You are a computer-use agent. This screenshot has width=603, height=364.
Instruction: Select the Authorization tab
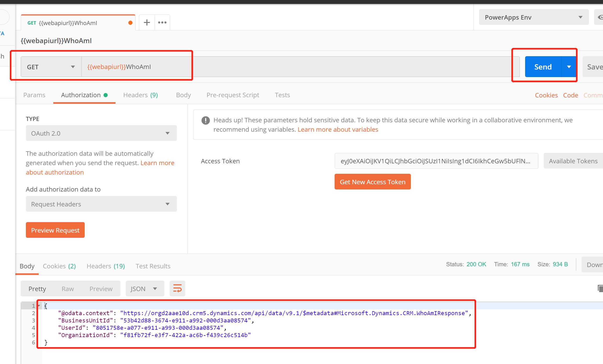tap(84, 95)
